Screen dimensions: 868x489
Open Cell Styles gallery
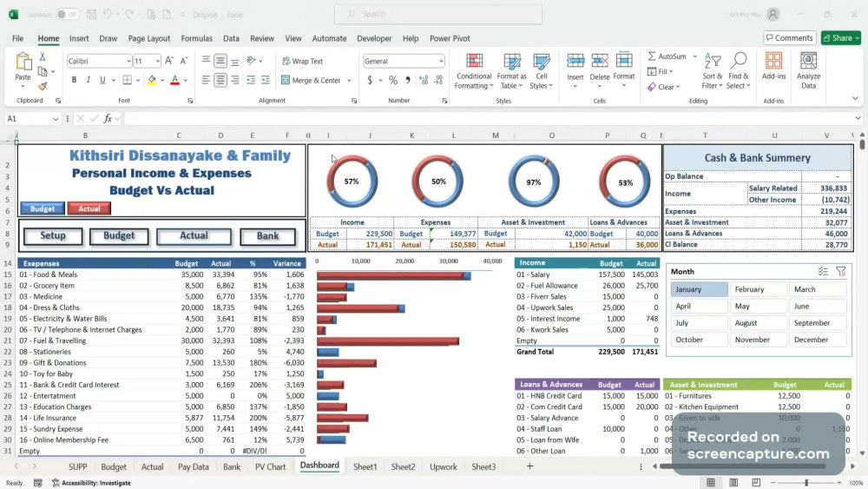point(541,71)
